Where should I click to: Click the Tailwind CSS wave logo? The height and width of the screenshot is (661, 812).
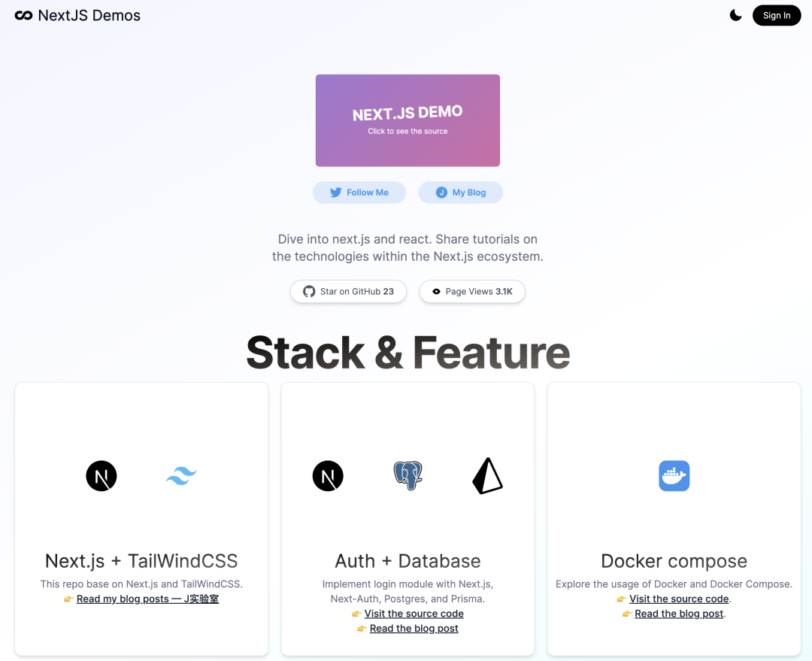(181, 475)
